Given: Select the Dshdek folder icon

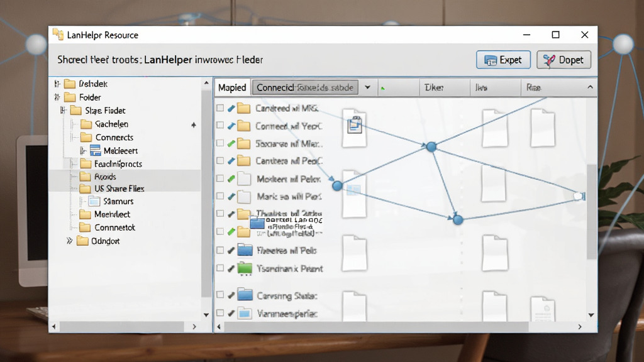Looking at the screenshot, I should [70, 84].
